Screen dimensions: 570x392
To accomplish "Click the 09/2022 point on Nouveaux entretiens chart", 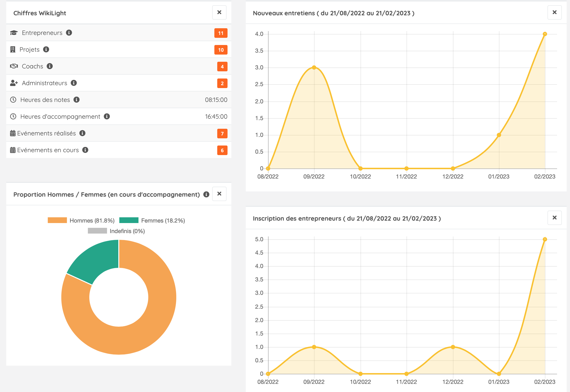I will tap(314, 67).
